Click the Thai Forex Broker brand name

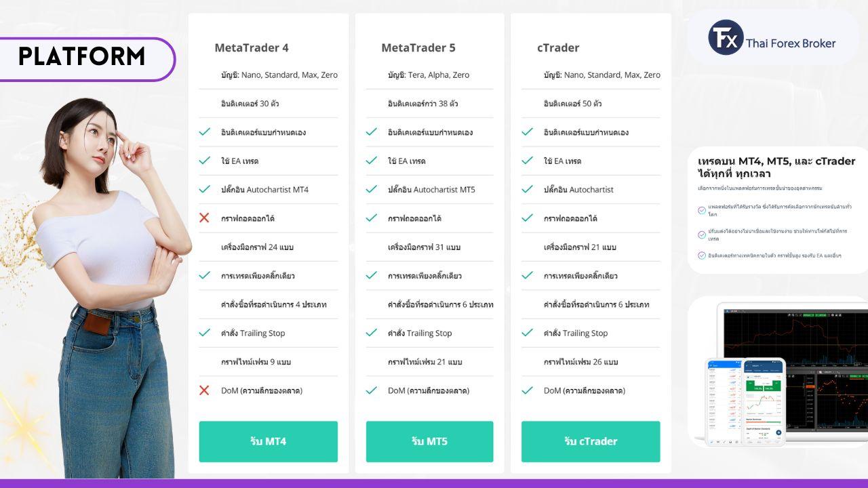click(x=791, y=43)
